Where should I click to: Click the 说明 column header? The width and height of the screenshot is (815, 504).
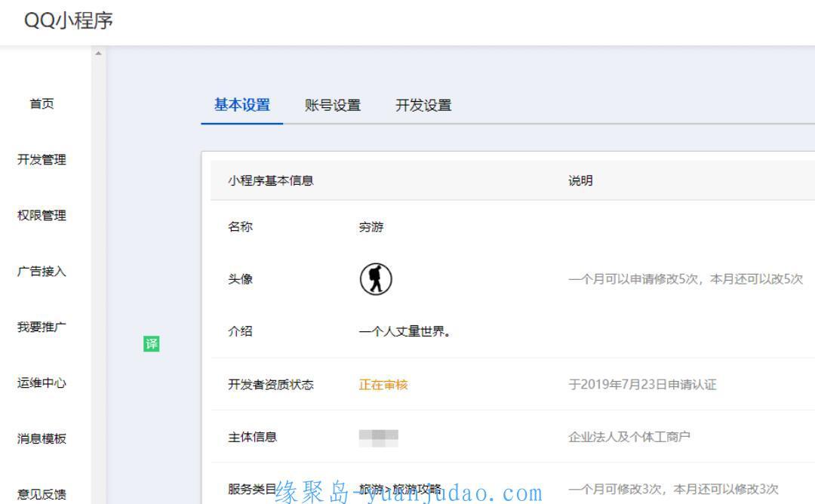click(580, 180)
